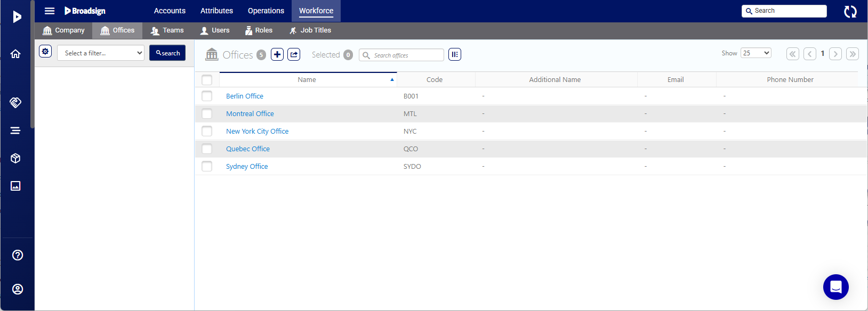Click the export offices icon
The width and height of the screenshot is (868, 311).
pos(294,54)
